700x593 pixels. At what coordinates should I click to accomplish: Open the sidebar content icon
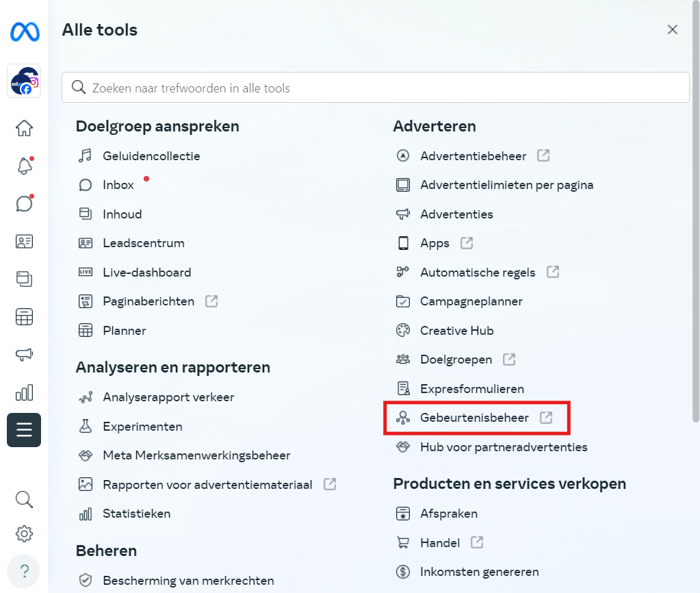point(24,279)
